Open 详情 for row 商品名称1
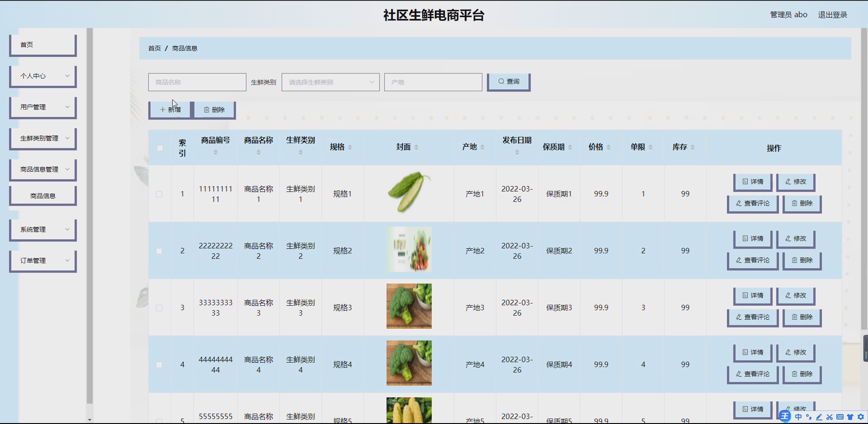The height and width of the screenshot is (424, 868). (753, 182)
